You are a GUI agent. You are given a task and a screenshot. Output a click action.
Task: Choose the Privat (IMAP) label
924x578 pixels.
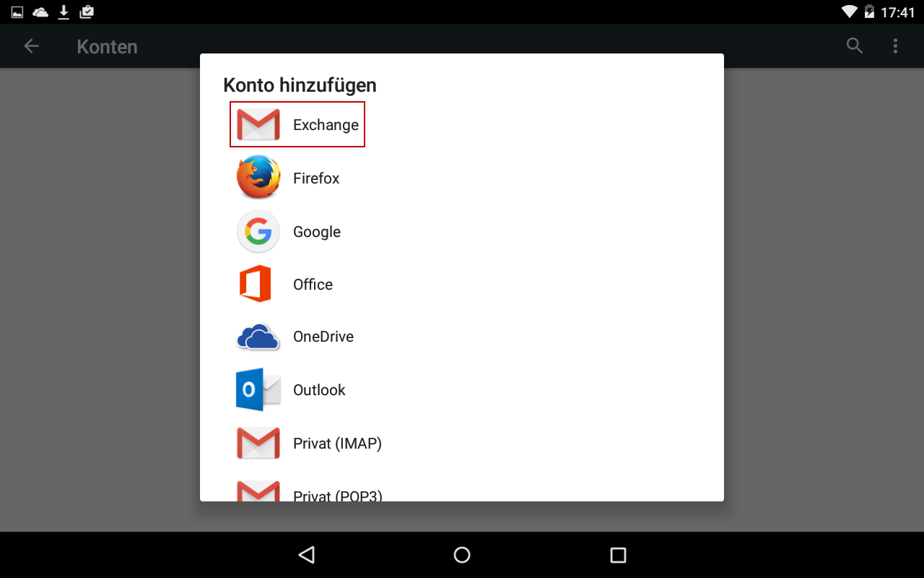tap(337, 444)
